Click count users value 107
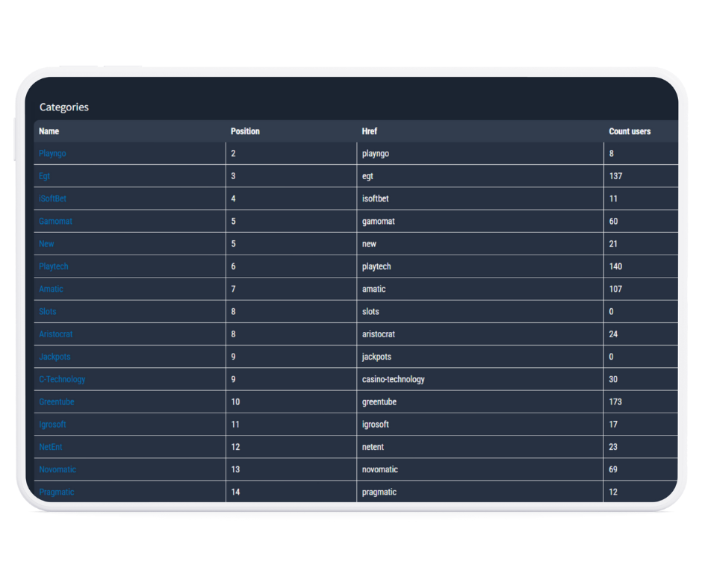Screen dimensions: 702x588 pyautogui.click(x=615, y=289)
